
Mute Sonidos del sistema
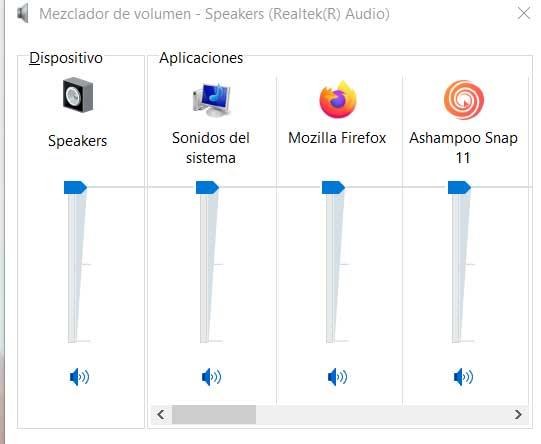coord(212,377)
